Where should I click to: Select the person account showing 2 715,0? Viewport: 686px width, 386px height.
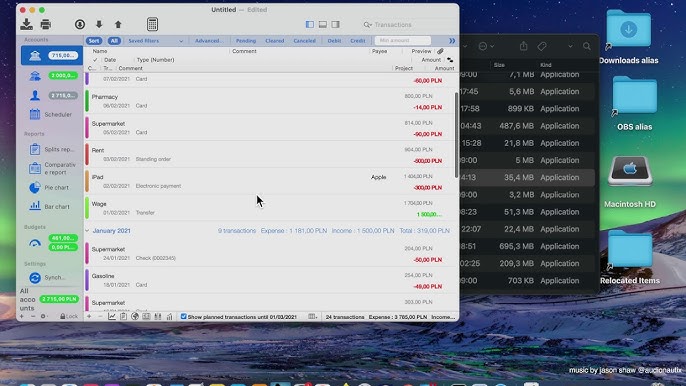[x=52, y=95]
